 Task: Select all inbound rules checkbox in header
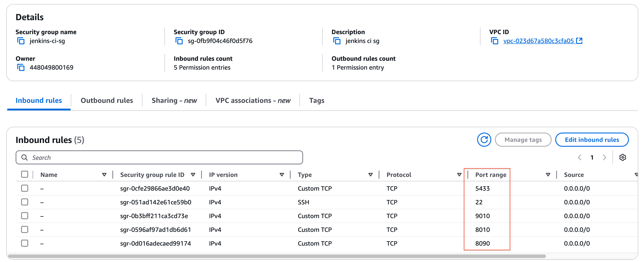[24, 174]
